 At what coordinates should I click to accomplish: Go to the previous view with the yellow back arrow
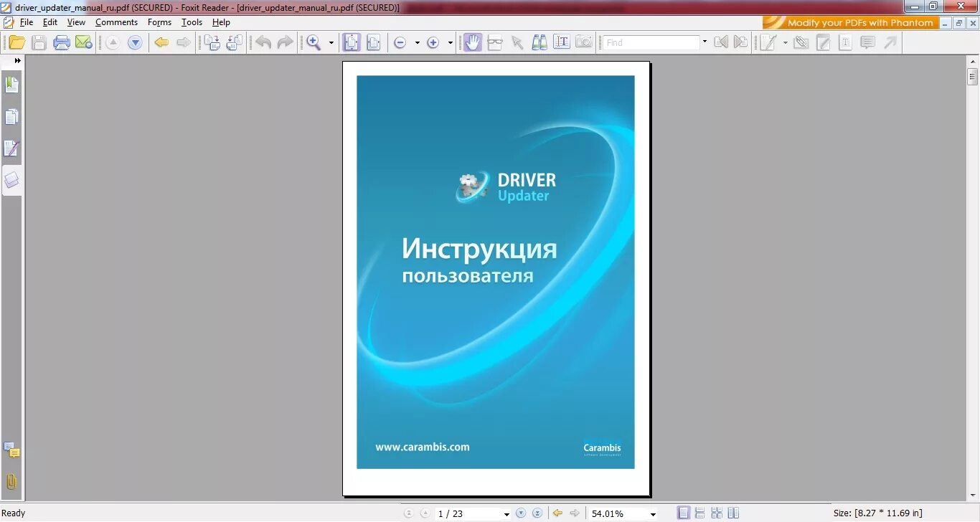(x=162, y=42)
